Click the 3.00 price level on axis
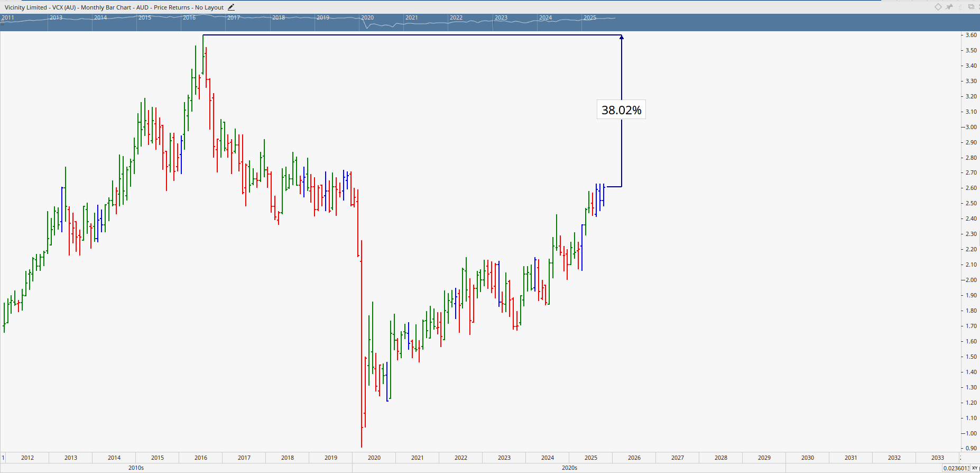Screen dimensions: 980x473 pos(971,127)
